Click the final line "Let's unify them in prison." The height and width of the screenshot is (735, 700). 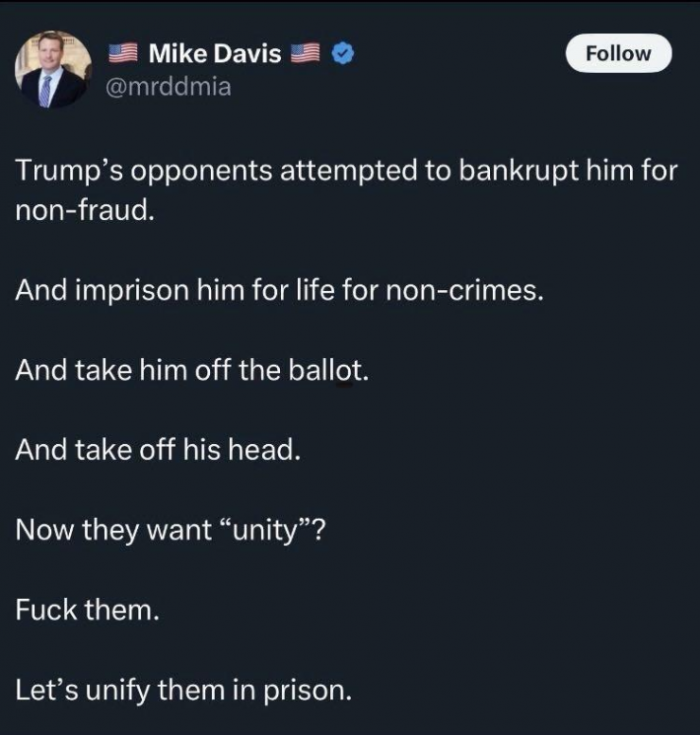[x=183, y=690]
